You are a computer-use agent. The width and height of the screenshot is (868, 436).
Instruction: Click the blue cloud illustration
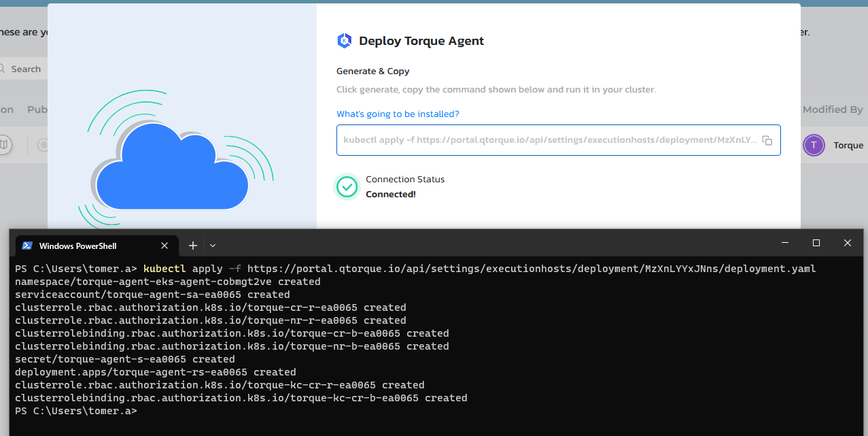[x=172, y=171]
